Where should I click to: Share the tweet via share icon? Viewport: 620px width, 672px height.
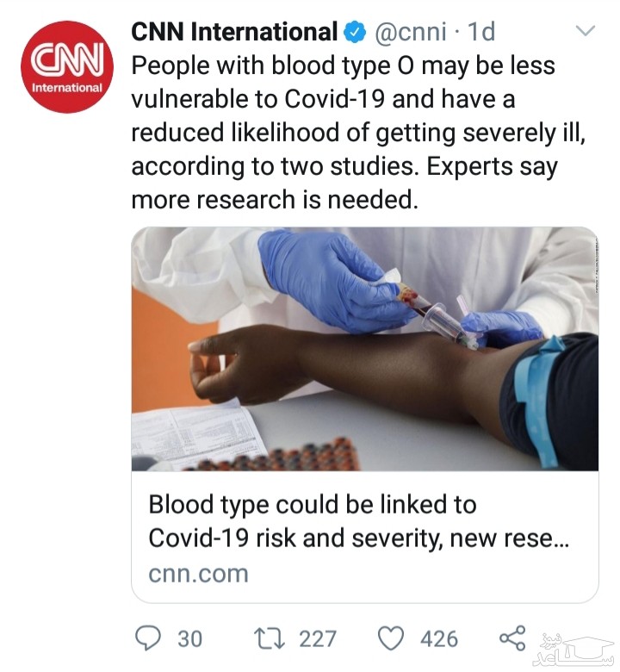point(512,638)
